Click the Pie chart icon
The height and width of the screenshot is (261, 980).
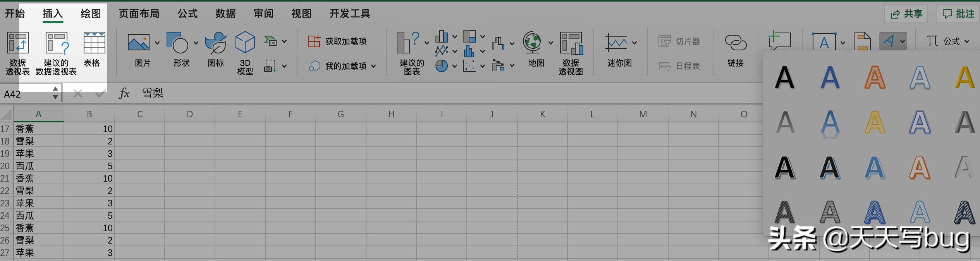tap(441, 66)
